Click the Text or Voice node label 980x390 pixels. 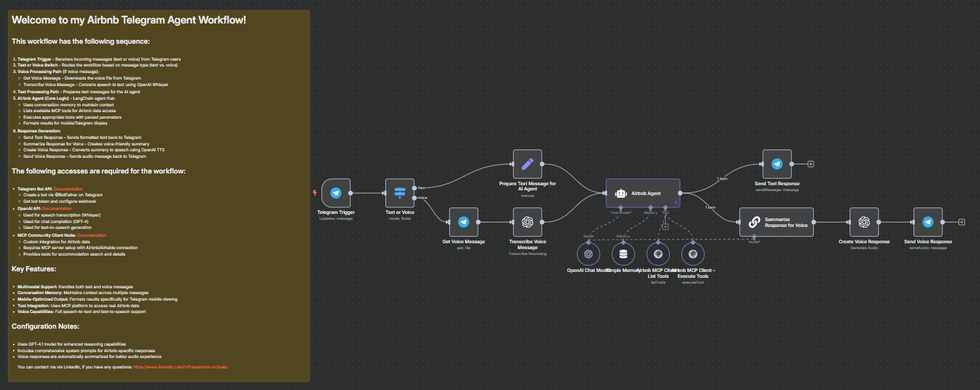pos(400,213)
